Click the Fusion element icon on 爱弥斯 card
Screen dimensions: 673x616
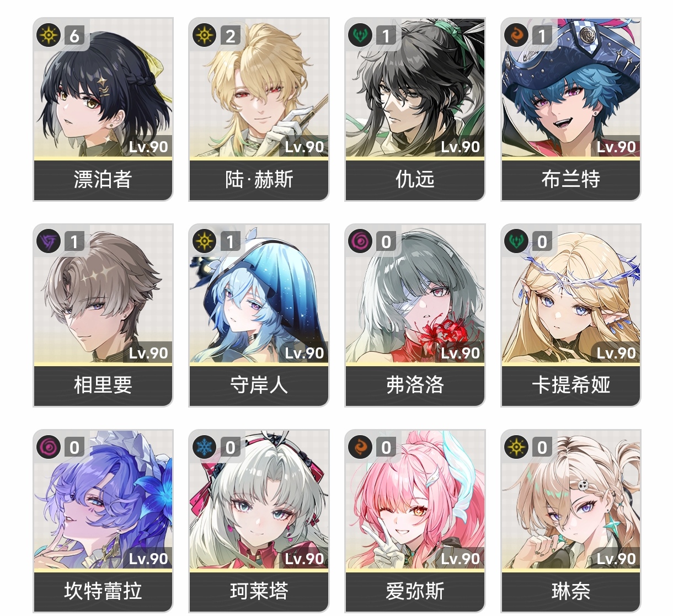tap(360, 447)
